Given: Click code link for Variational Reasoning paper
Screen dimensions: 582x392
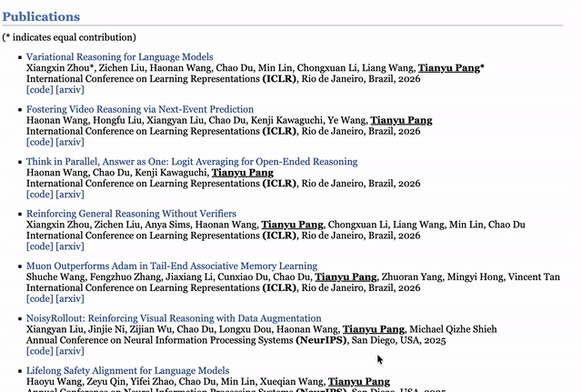Looking at the screenshot, I should [x=39, y=90].
